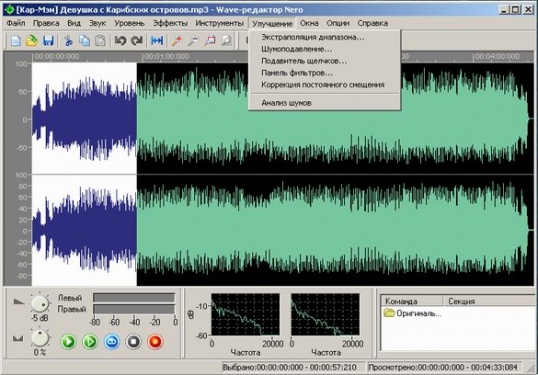
Task: Click the Undo arrow icon
Action: tap(120, 41)
